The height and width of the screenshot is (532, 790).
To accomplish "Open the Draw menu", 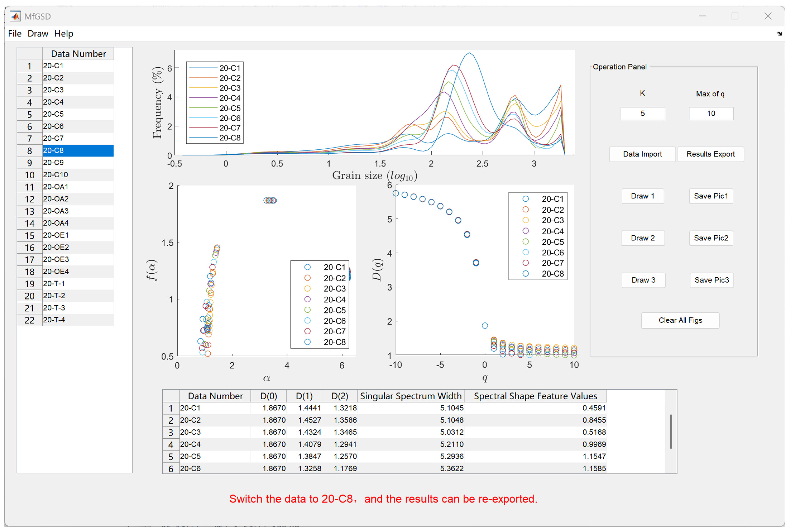I will 38,34.
